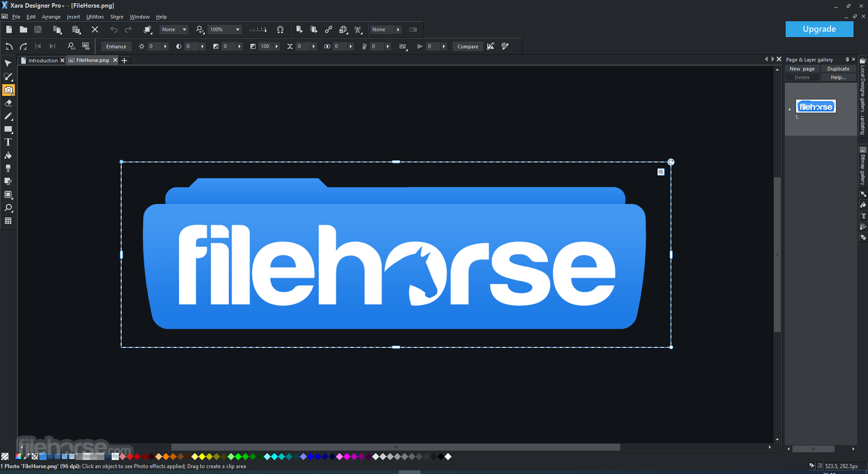Rotate photo right with rotate icon
The height and width of the screenshot is (474, 868).
click(x=23, y=47)
